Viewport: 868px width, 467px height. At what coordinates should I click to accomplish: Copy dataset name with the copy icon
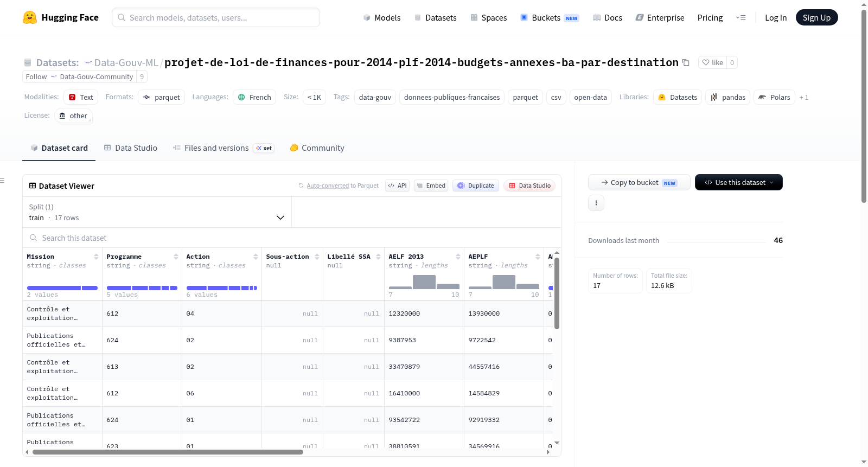coord(686,62)
